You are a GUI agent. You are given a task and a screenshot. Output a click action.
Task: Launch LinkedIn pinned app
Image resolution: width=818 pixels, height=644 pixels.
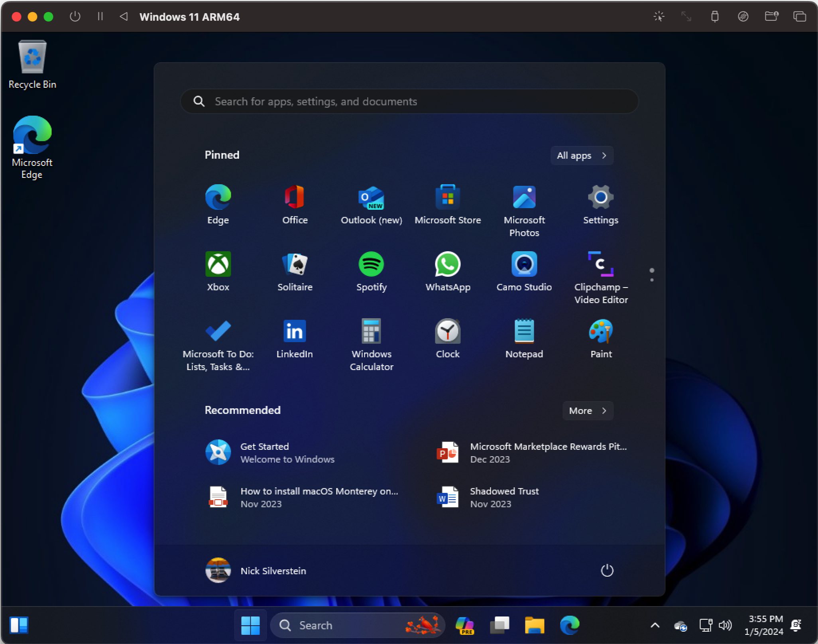click(295, 339)
